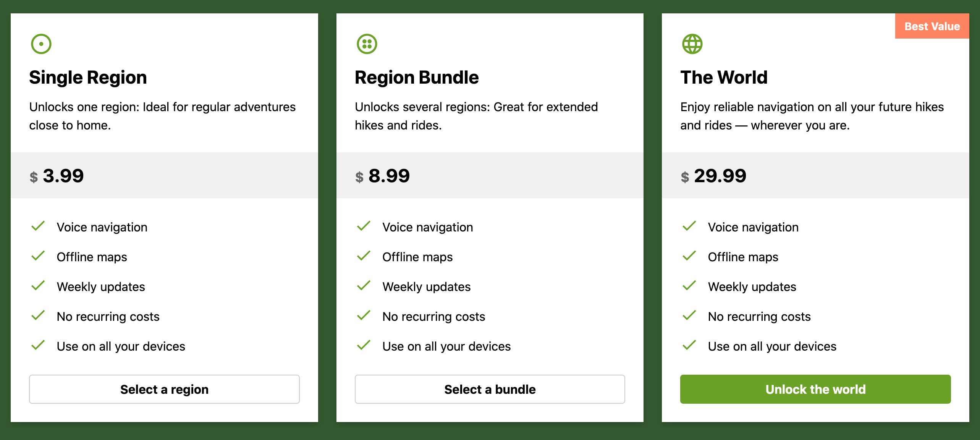The width and height of the screenshot is (980, 440).
Task: Click the $29.99 price
Action: point(713,176)
